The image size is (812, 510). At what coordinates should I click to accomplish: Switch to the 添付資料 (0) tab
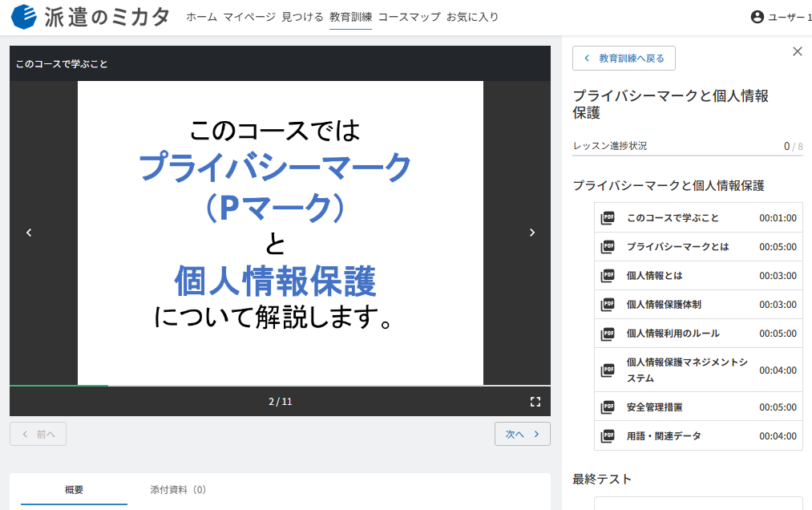178,490
